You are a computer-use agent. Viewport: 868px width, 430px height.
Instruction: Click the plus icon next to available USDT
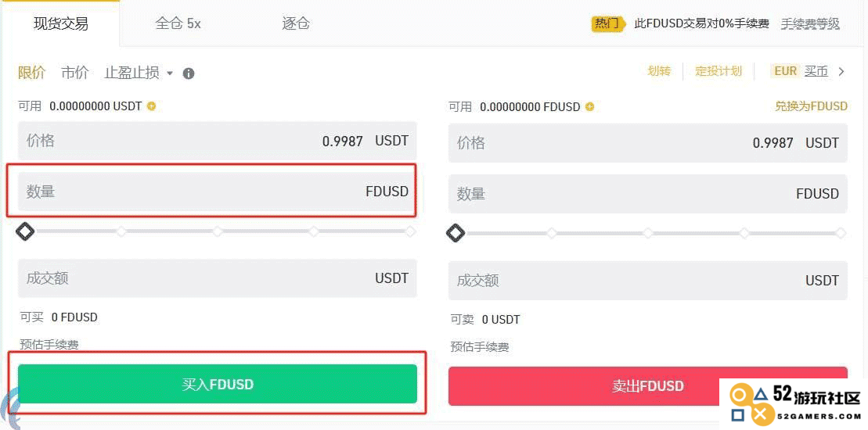pos(151,106)
